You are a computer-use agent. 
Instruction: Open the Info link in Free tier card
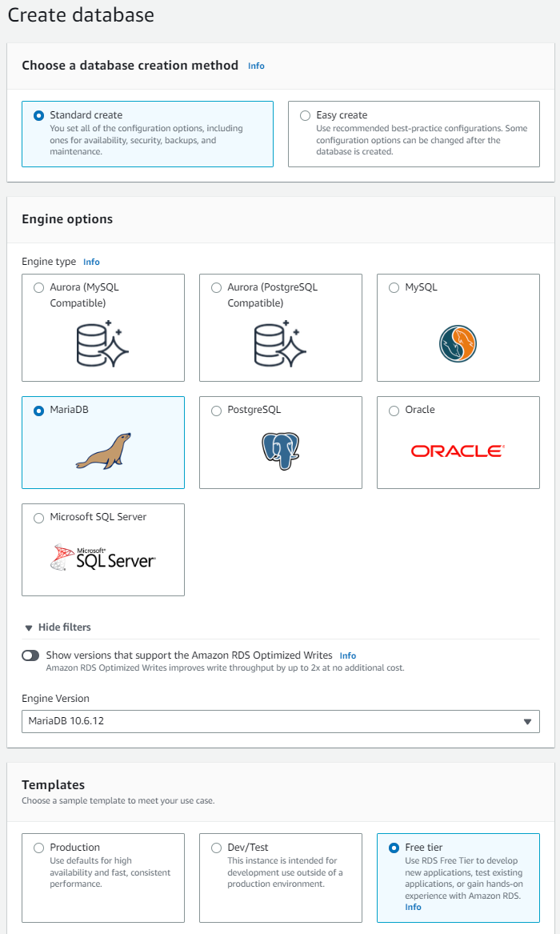(413, 907)
